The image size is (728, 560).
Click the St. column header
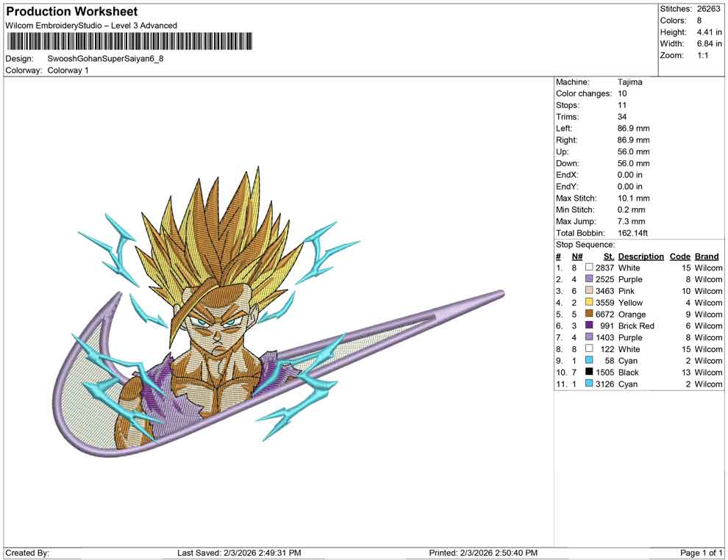tap(608, 256)
